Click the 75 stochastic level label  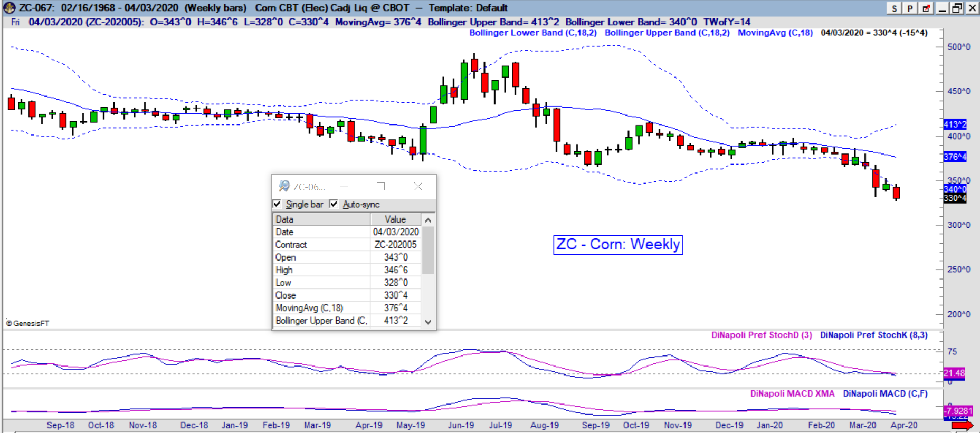tap(952, 352)
